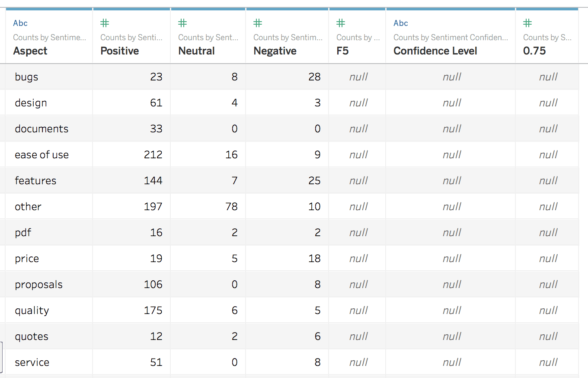Click the "proposals" aspect cell
This screenshot has height=378, width=588.
49,285
